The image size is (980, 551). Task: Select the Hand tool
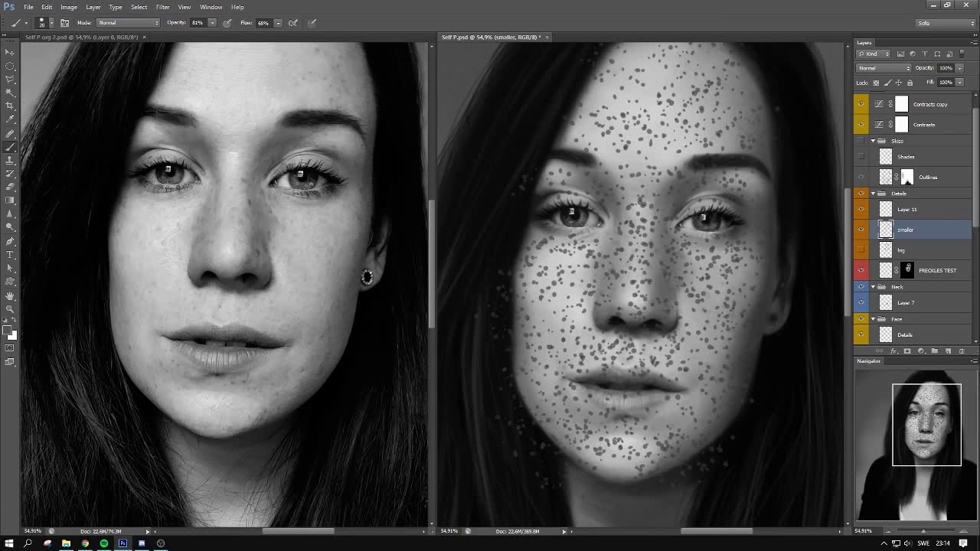[10, 295]
